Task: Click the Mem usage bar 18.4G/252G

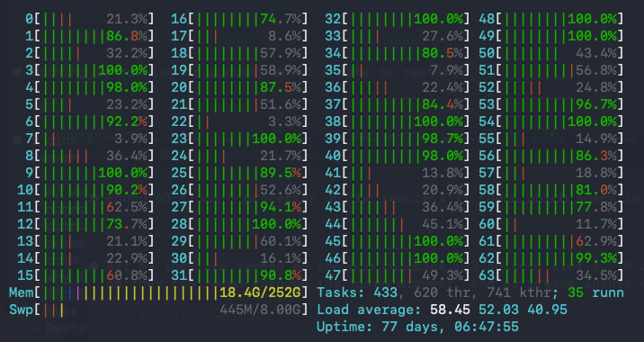Action: click(x=158, y=292)
